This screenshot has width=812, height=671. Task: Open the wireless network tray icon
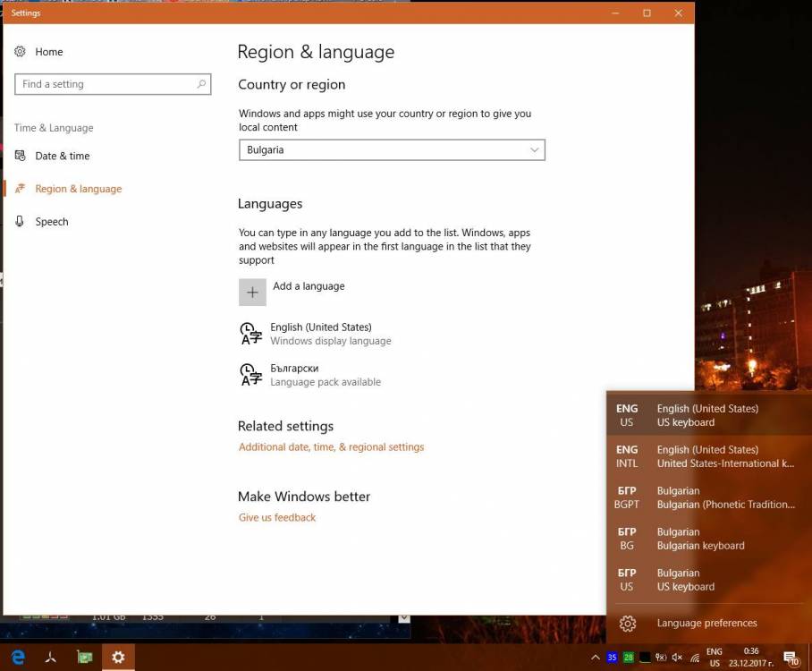click(x=695, y=658)
